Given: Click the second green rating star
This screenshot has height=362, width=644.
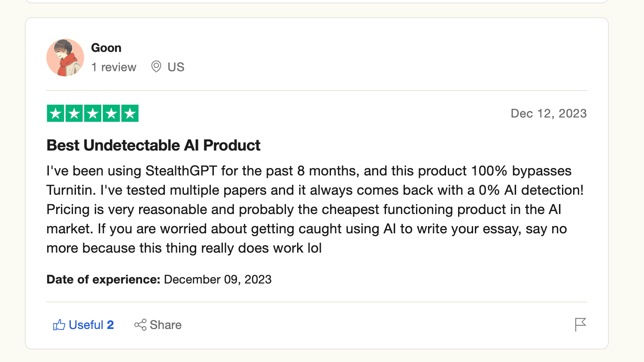Looking at the screenshot, I should [74, 114].
